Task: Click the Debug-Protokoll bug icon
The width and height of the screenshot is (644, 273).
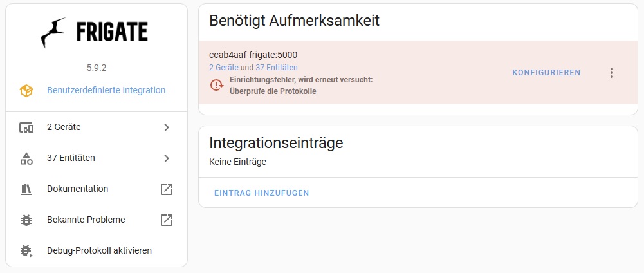Action: [x=26, y=251]
